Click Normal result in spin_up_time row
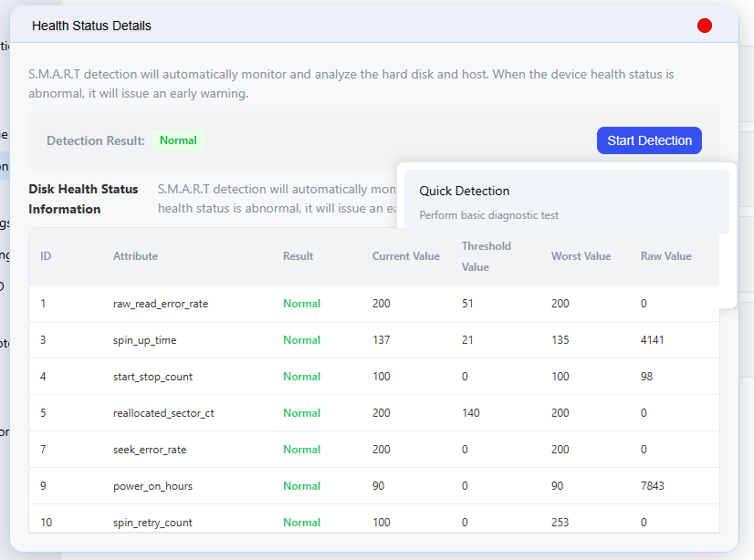 click(x=301, y=340)
